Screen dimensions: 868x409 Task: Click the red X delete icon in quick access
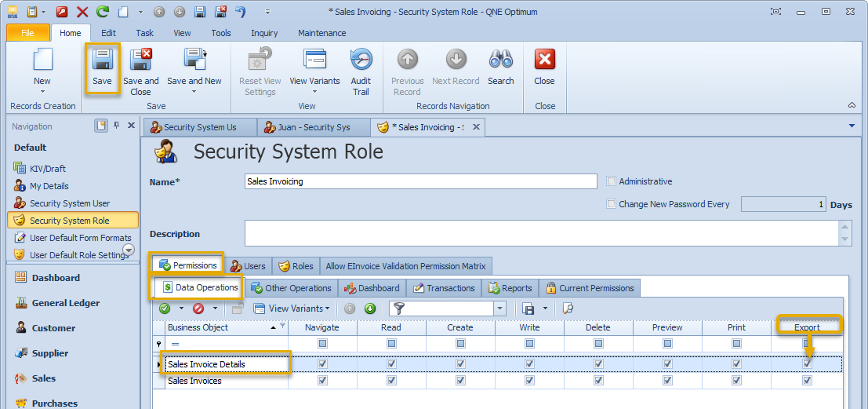tap(82, 11)
